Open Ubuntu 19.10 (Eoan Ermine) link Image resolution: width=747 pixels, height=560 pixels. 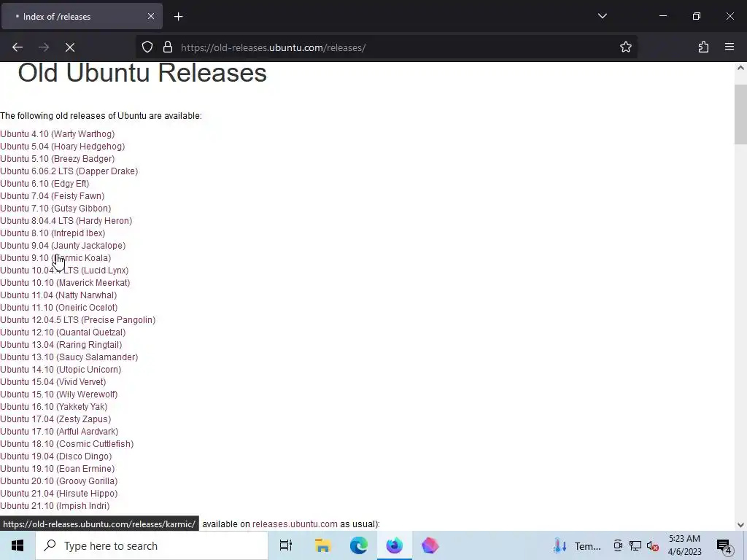click(57, 468)
